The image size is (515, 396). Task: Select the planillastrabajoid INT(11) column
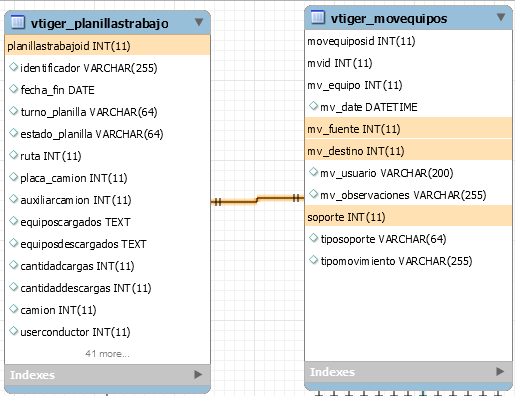[107, 46]
